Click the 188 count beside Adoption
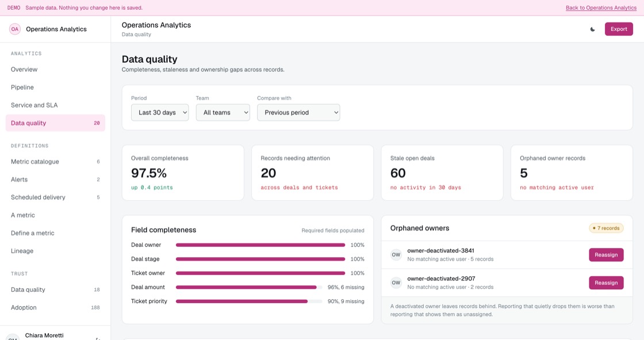 tap(95, 308)
